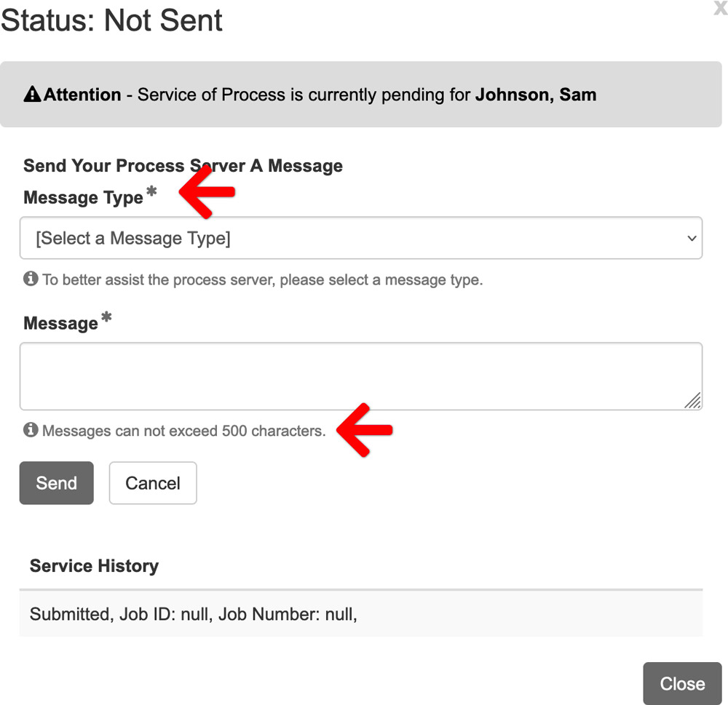Click the warning triangle icon beside Attention
Image resolution: width=728 pixels, height=705 pixels.
coord(32,94)
